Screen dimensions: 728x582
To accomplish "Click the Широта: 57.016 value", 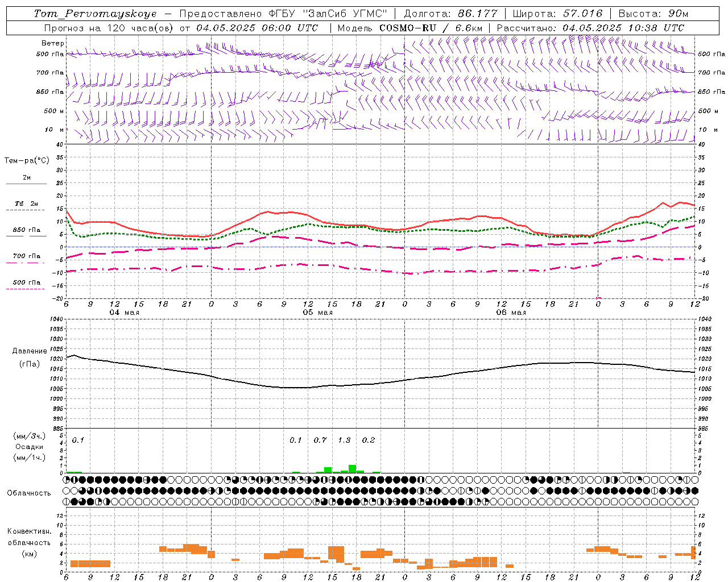I will click(x=557, y=14).
